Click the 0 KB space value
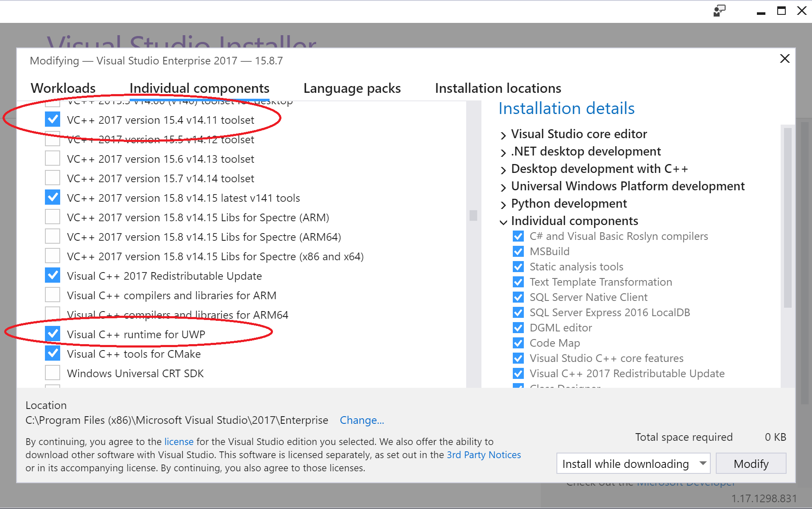 pos(775,437)
